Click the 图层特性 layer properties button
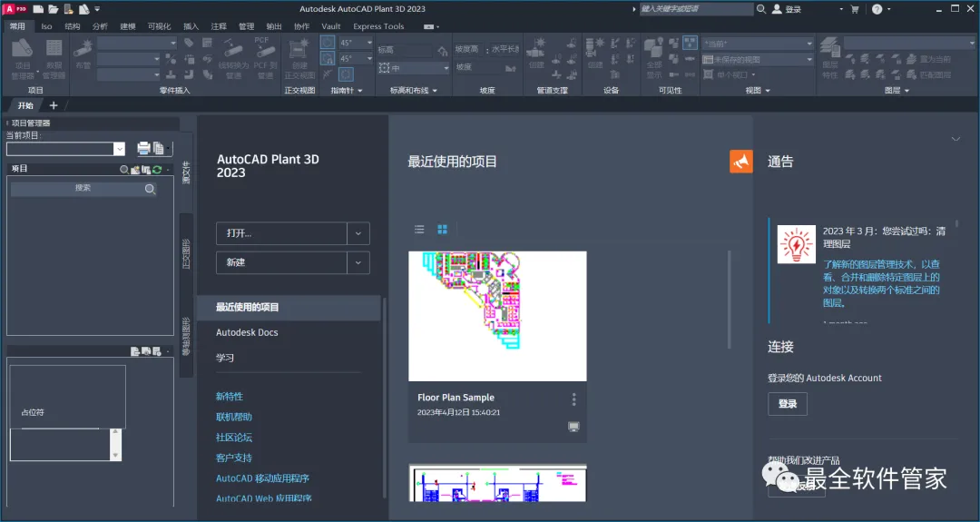This screenshot has width=980, height=522. click(830, 59)
